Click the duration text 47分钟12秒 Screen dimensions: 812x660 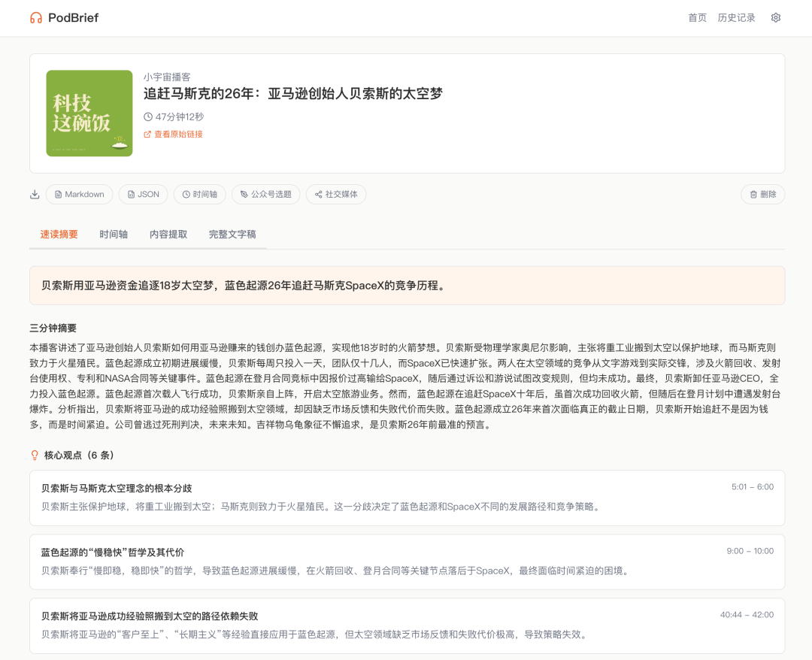[x=180, y=117]
